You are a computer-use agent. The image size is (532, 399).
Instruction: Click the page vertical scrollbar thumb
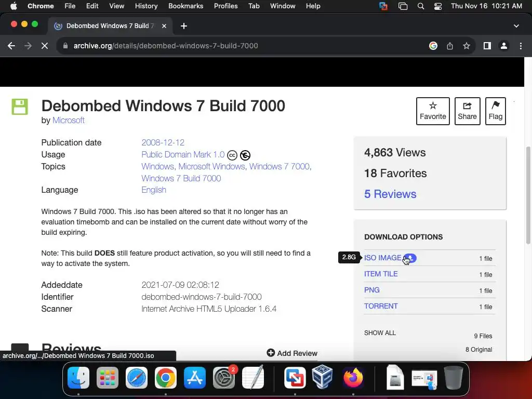(528, 195)
